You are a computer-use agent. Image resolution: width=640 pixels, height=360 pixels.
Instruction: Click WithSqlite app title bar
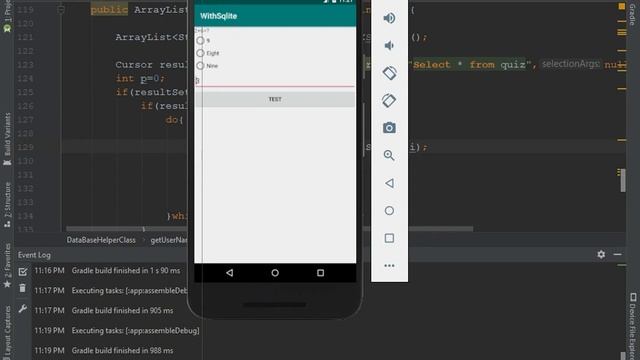[275, 16]
